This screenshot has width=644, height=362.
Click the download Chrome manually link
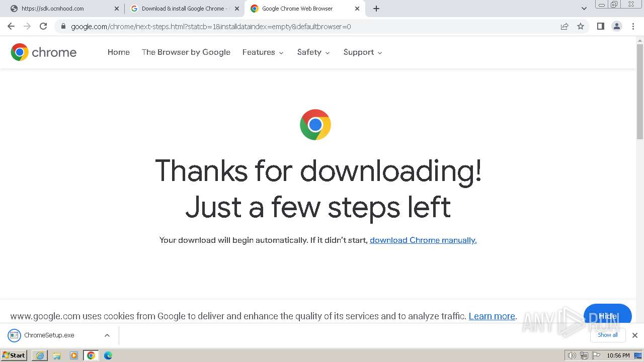(423, 240)
